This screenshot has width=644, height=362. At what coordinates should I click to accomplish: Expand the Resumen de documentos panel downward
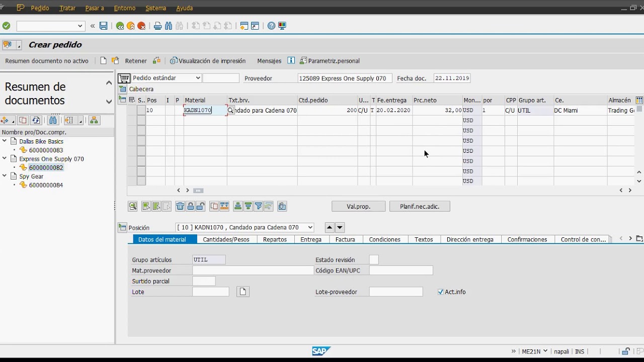pyautogui.click(x=109, y=102)
